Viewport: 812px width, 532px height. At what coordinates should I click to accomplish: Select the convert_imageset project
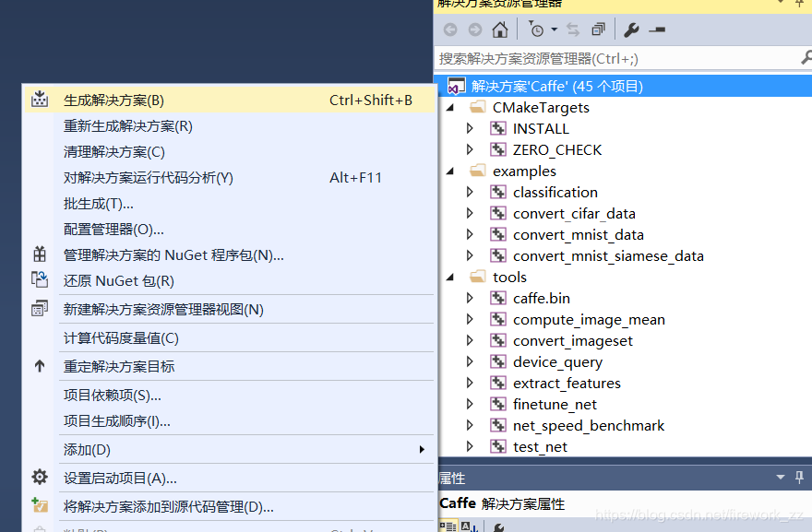point(573,341)
